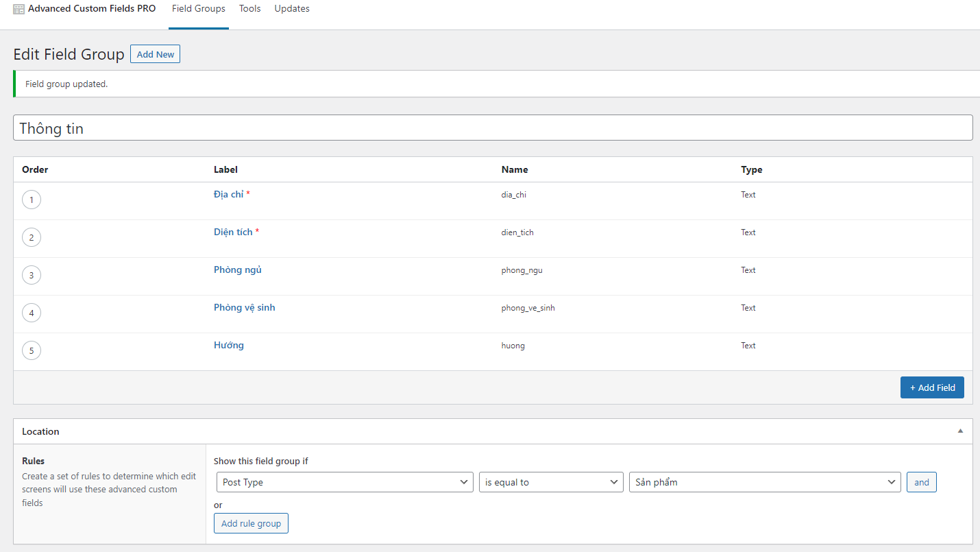
Task: Click the Add New button
Action: click(x=155, y=54)
